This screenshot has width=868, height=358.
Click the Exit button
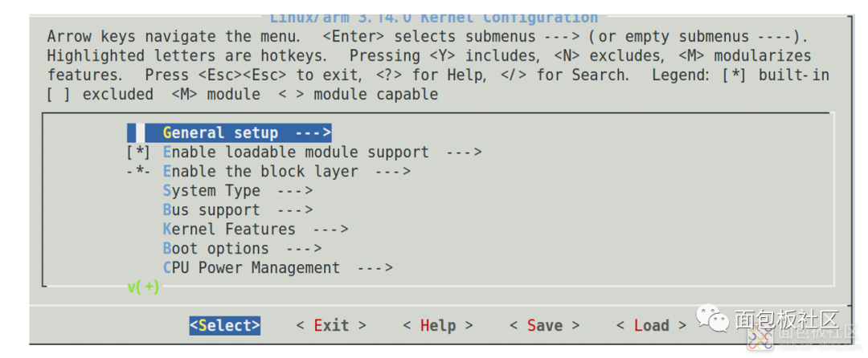331,325
